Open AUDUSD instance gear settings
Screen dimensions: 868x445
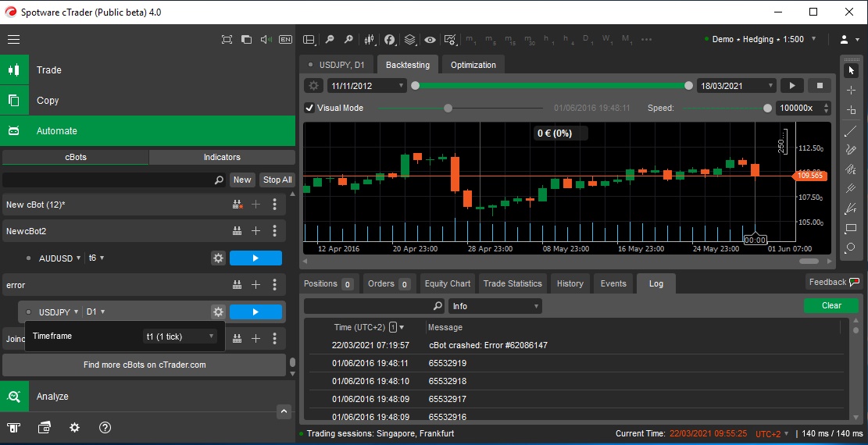pos(218,258)
